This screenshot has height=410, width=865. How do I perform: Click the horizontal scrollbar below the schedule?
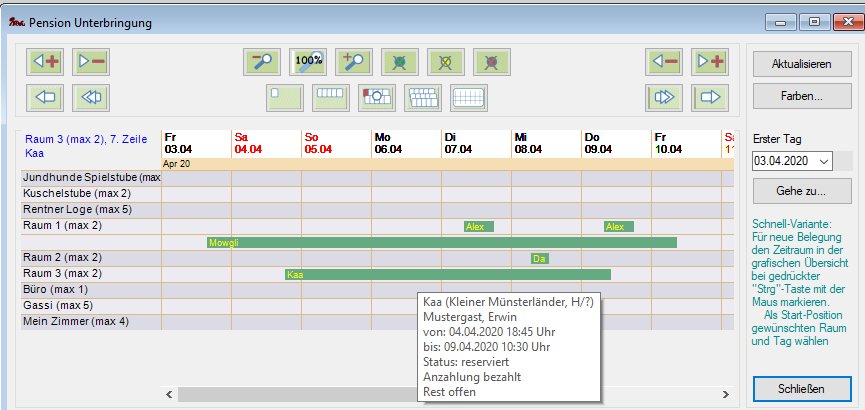coord(300,393)
